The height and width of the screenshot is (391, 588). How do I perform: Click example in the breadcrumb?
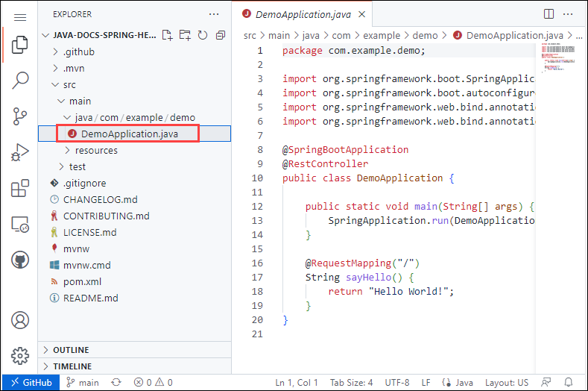coord(382,35)
